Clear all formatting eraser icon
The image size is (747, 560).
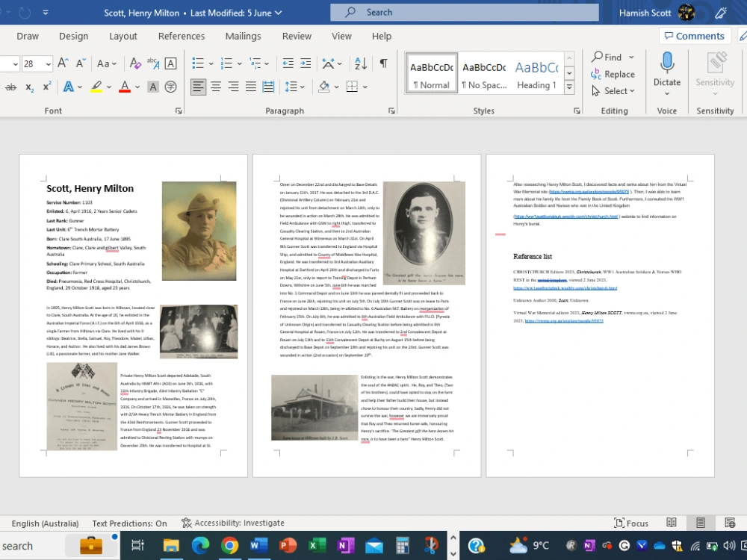tap(134, 63)
